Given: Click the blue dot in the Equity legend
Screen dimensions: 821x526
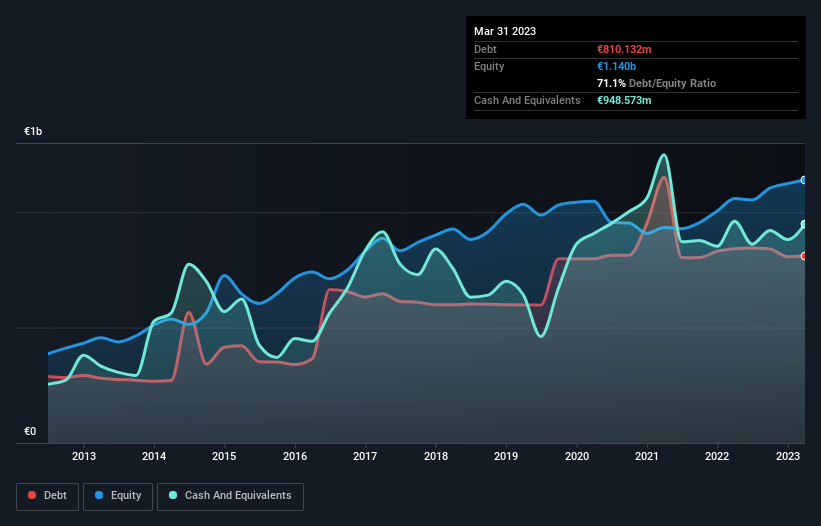Looking at the screenshot, I should (x=99, y=495).
